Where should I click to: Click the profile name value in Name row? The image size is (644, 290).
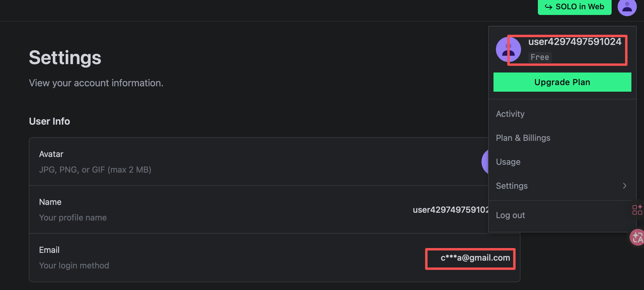(x=450, y=210)
